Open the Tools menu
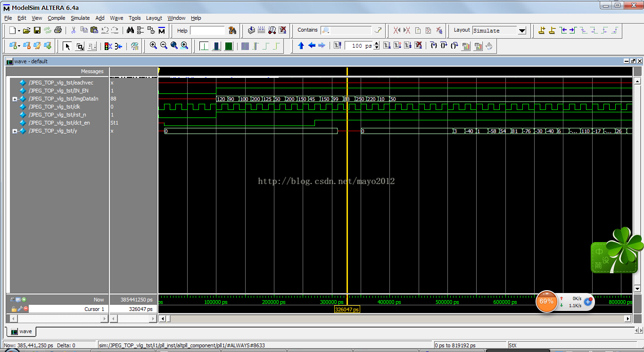The image size is (644, 352). [135, 18]
